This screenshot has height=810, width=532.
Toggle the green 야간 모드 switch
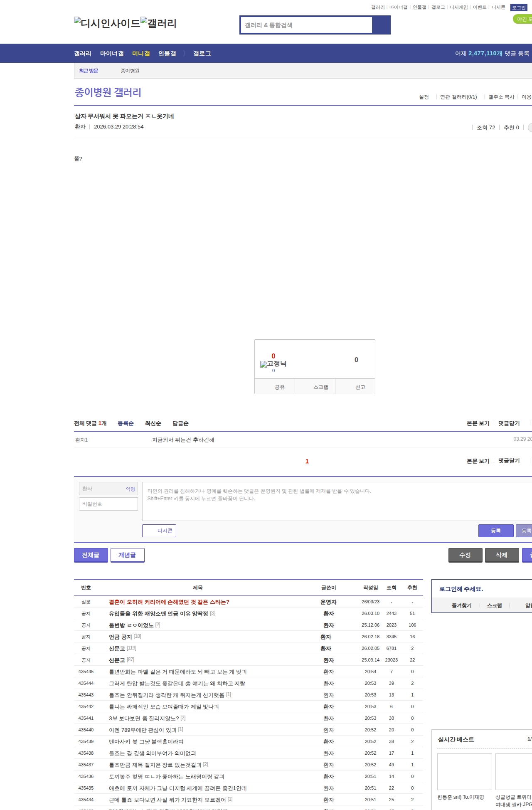pos(523,19)
